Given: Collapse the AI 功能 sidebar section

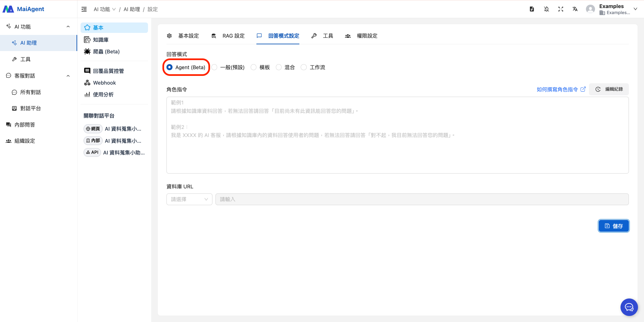Looking at the screenshot, I should coord(68,27).
